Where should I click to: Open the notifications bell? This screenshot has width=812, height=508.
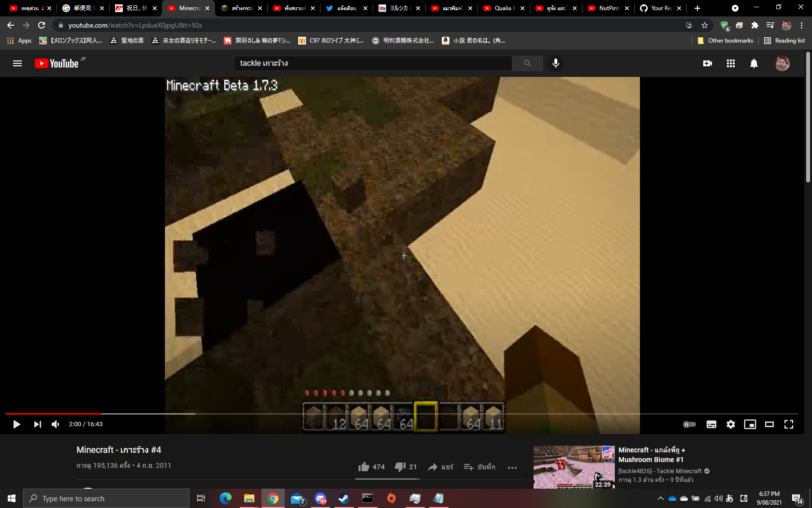click(754, 63)
